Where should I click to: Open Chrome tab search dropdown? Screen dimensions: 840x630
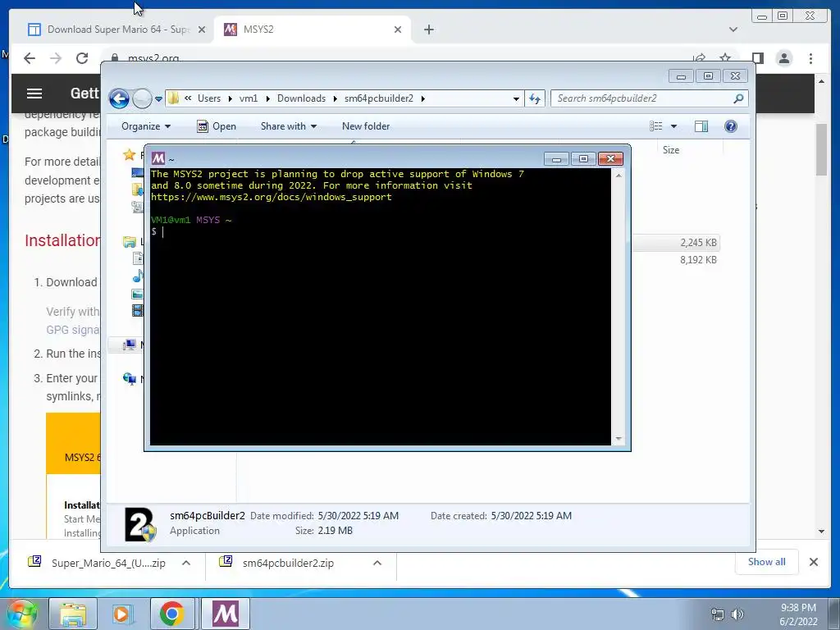point(733,30)
